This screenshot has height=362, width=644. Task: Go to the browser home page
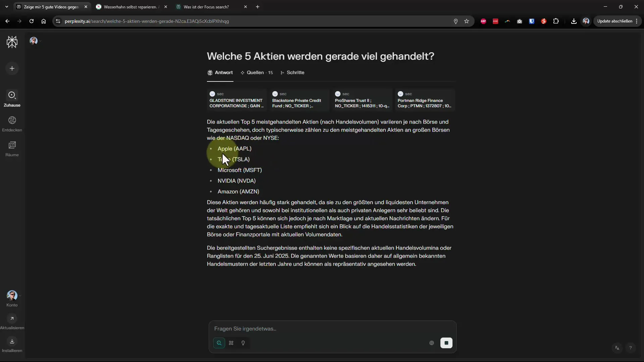(44, 21)
